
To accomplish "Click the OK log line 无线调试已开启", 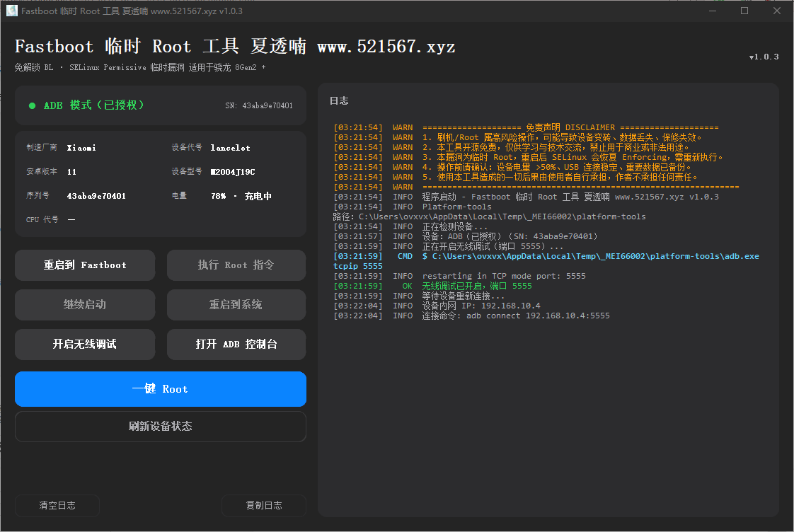I will 432,286.
